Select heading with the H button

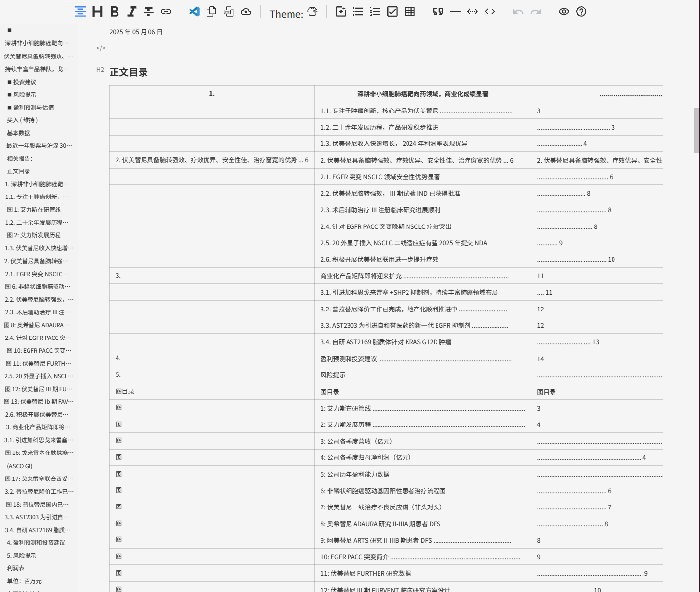coord(97,12)
